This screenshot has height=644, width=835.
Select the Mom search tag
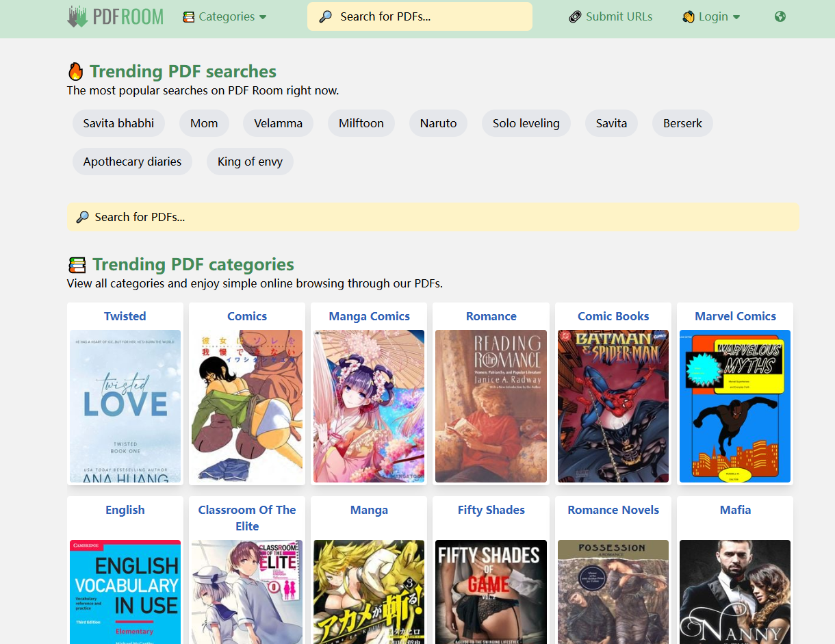coord(204,123)
